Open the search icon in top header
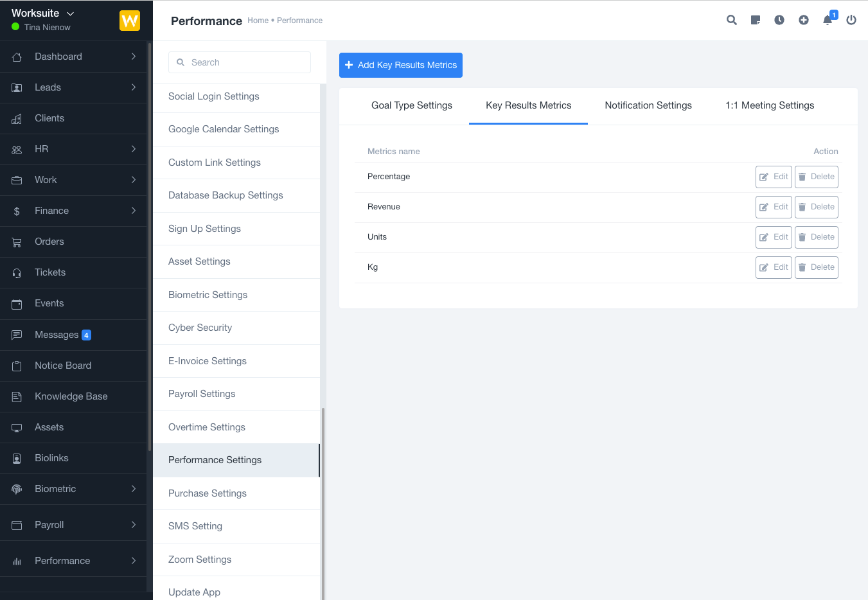 pos(731,20)
